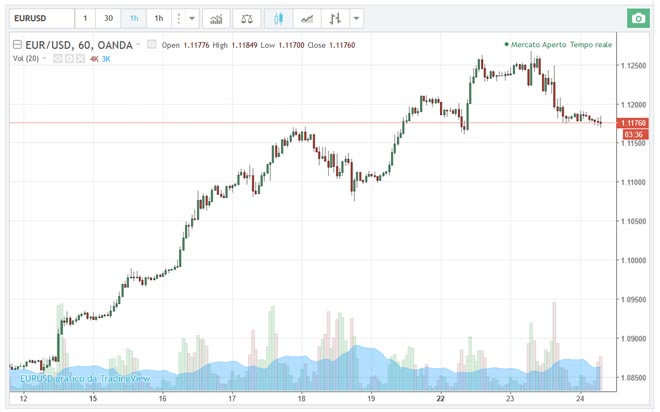Toggle the box next to Open values

click(151, 45)
